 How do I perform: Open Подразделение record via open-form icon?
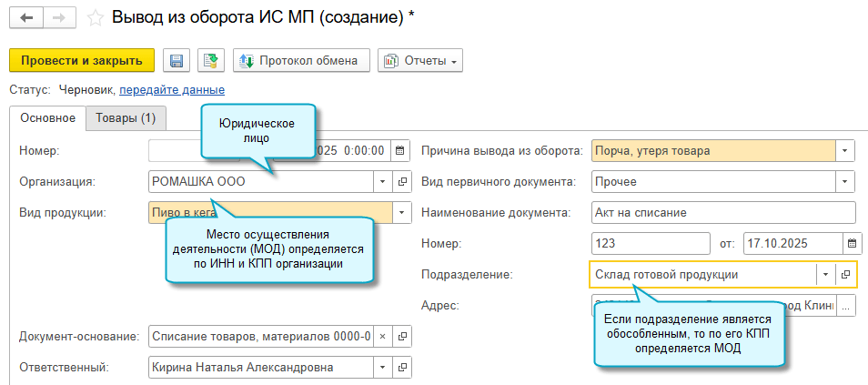tap(845, 274)
